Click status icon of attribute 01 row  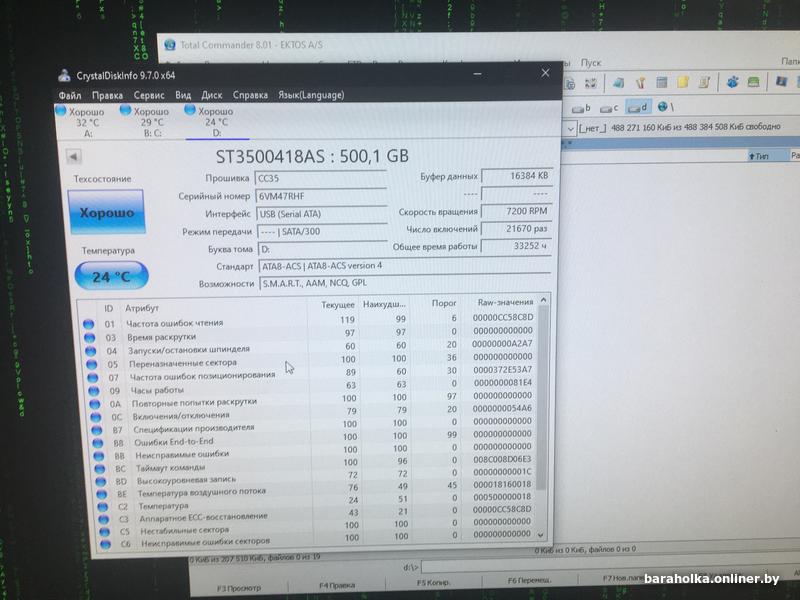88,323
